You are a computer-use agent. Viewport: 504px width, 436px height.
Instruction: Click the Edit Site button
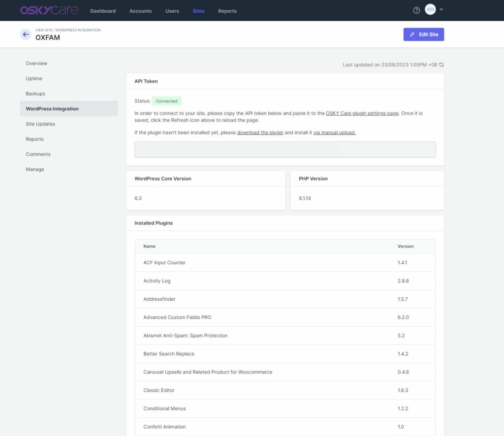tap(424, 34)
